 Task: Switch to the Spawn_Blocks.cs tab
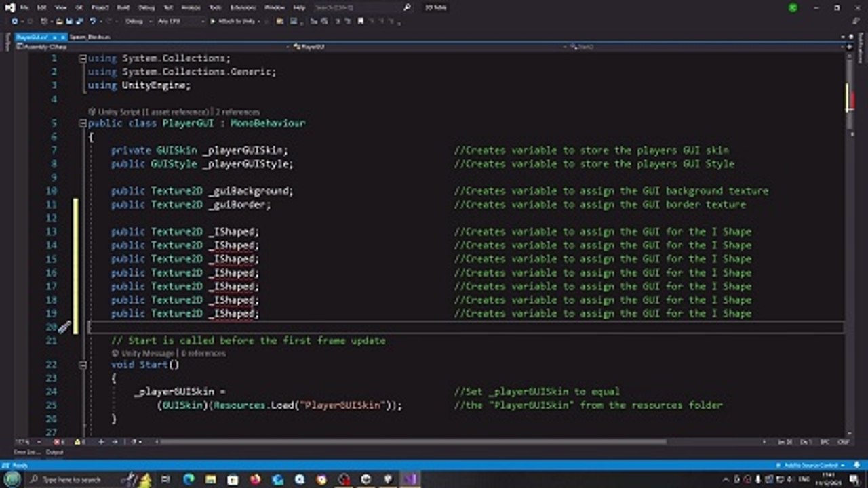tap(90, 37)
